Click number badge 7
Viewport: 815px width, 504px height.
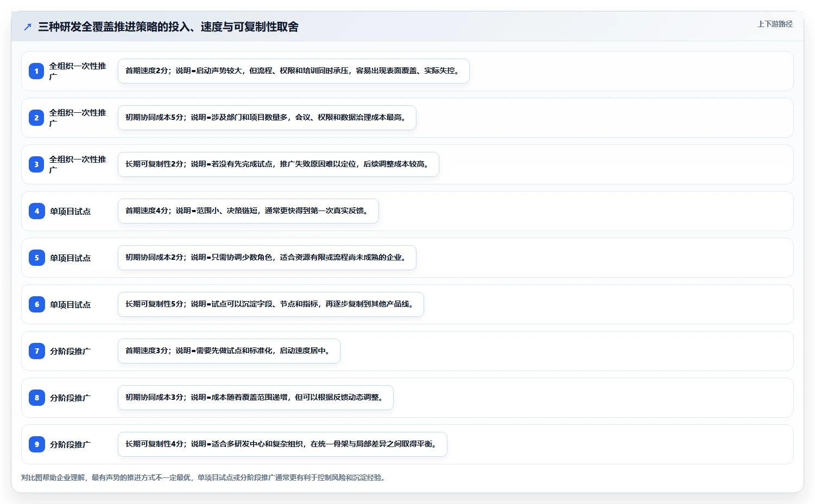36,351
